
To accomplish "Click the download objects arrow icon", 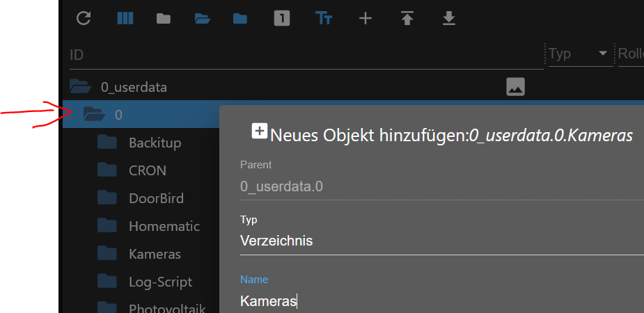I will (449, 19).
